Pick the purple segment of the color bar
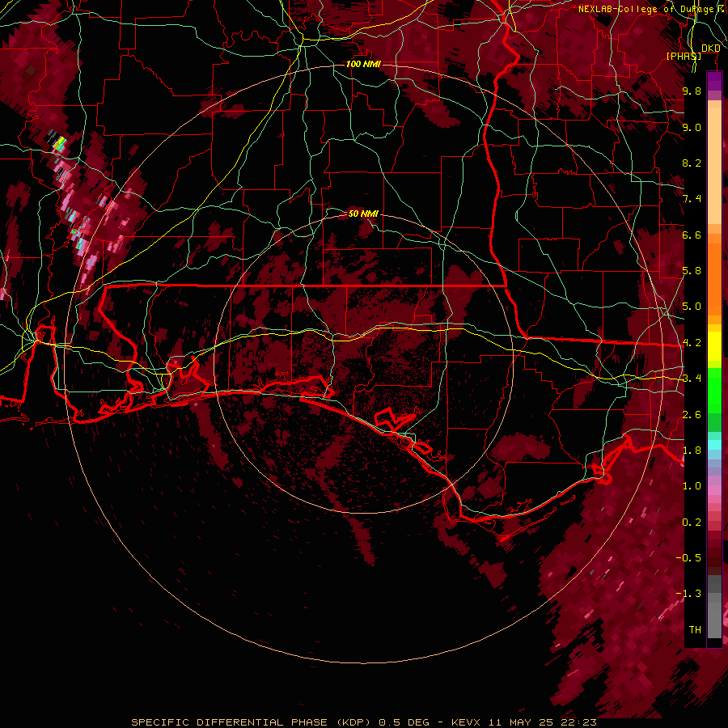Image resolution: width=728 pixels, height=728 pixels. coord(714,81)
